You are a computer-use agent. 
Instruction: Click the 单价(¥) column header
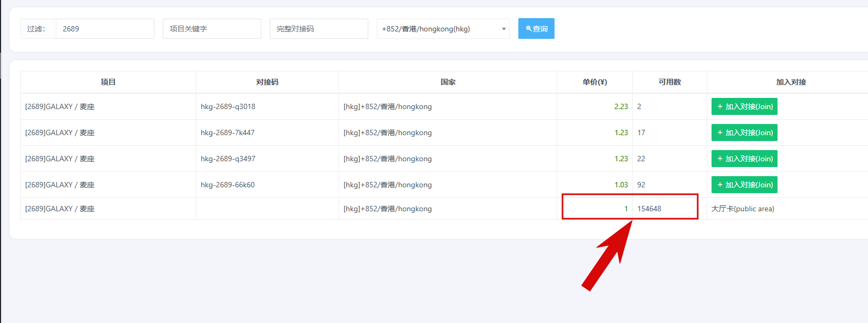(594, 82)
